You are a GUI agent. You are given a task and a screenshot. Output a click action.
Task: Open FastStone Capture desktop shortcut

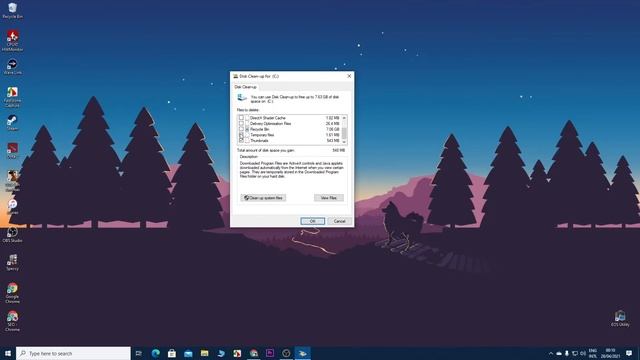tap(12, 97)
